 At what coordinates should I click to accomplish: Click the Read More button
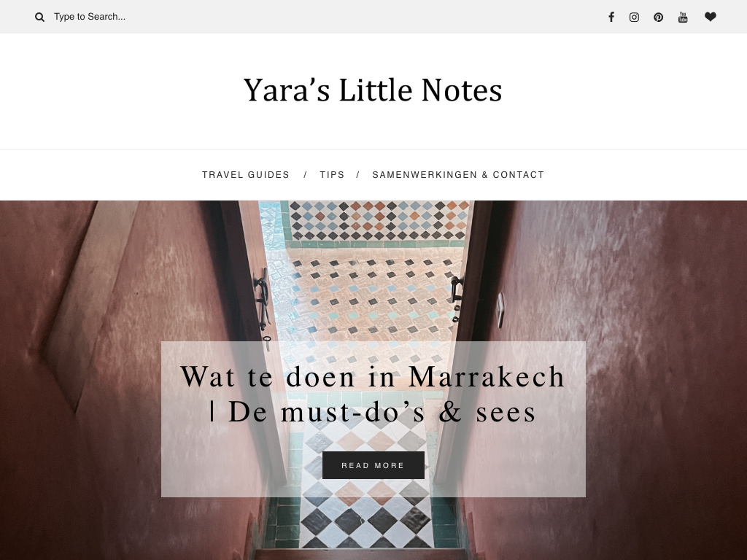[x=373, y=465]
